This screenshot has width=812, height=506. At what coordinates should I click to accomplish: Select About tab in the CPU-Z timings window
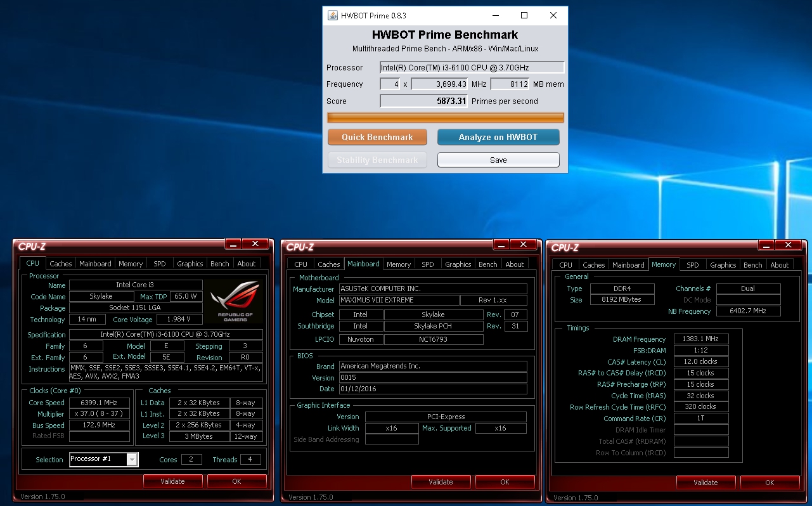point(780,265)
